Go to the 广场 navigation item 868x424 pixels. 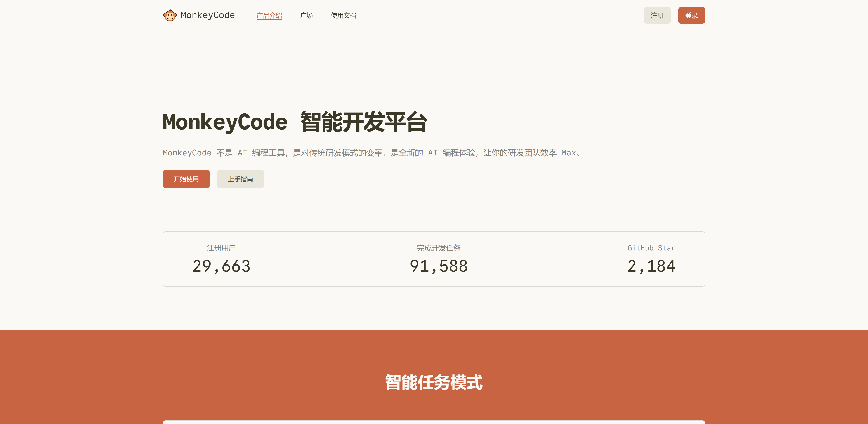tap(306, 16)
